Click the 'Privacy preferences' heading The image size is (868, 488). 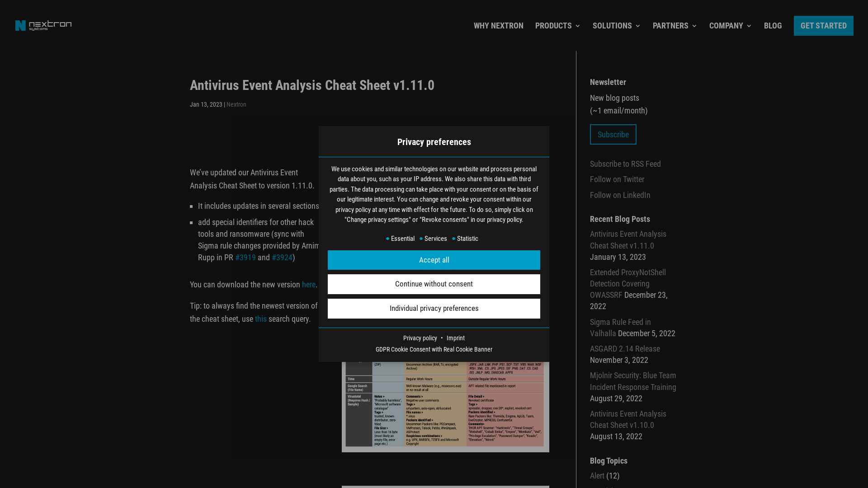pyautogui.click(x=434, y=142)
